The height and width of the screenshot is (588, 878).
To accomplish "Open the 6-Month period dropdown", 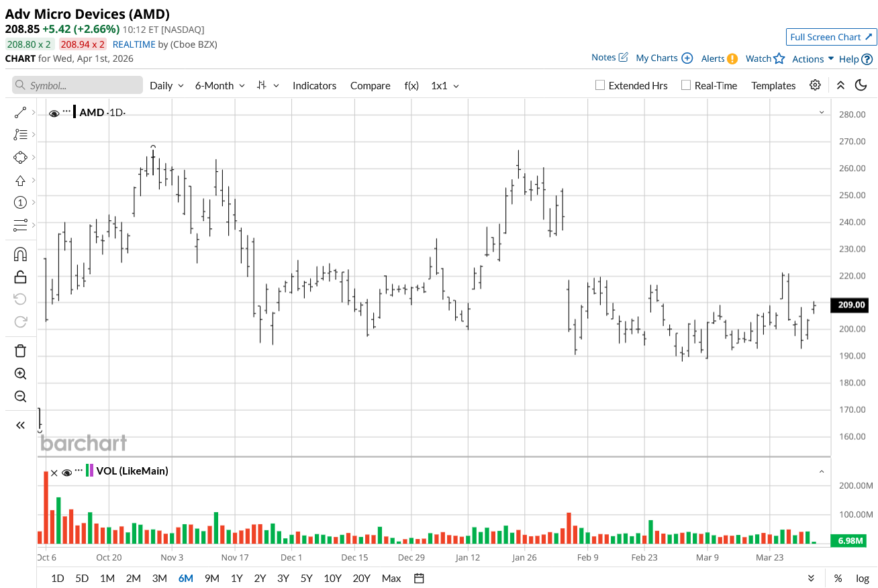I will click(x=220, y=85).
